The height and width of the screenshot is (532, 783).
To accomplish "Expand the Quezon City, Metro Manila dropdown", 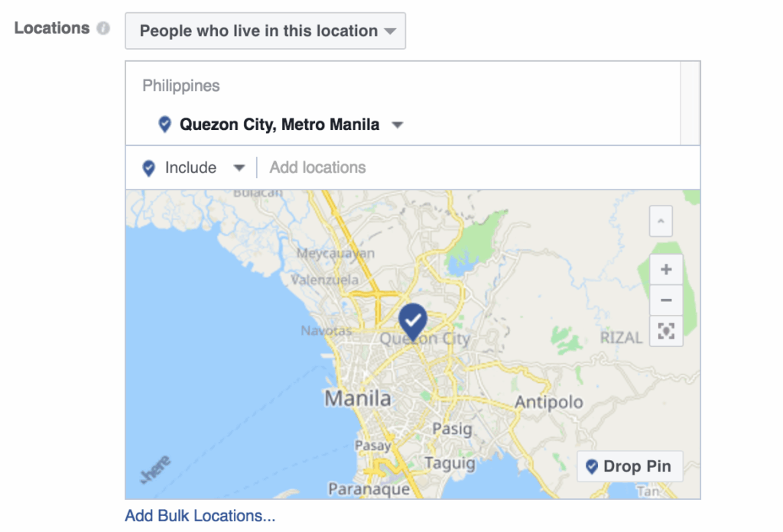I will pos(398,124).
